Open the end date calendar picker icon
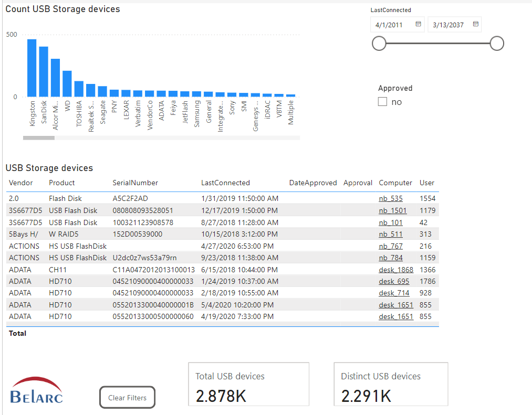The height and width of the screenshot is (415, 532). click(475, 24)
